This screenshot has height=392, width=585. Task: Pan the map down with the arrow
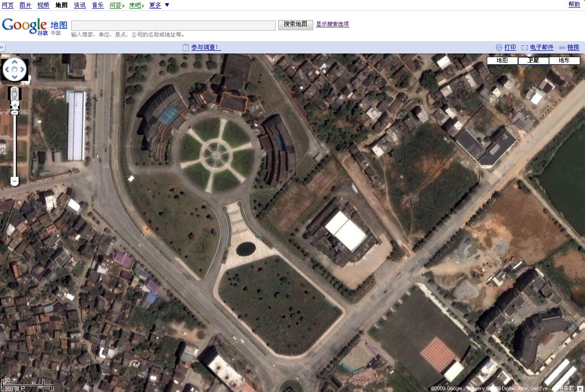(x=15, y=78)
